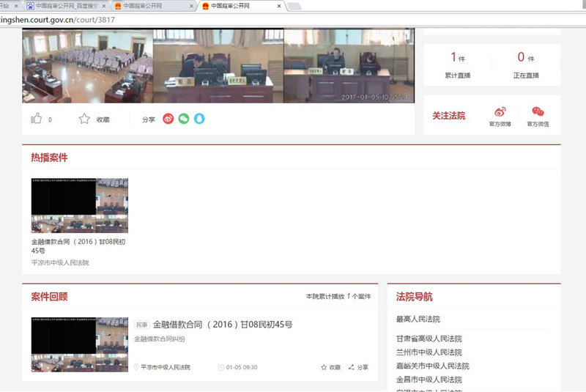
Task: Click the 关注法院 label
Action: [x=449, y=116]
